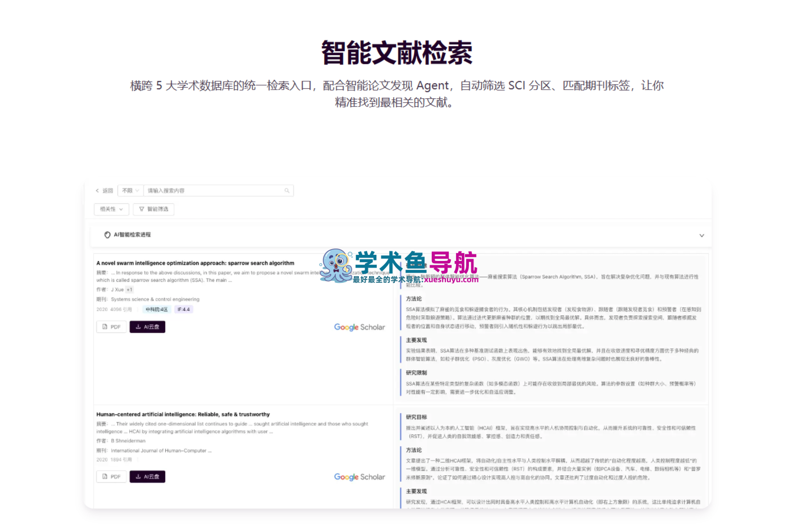Click the Google Scholar logo on first result
This screenshot has height=532, width=798.
[359, 327]
